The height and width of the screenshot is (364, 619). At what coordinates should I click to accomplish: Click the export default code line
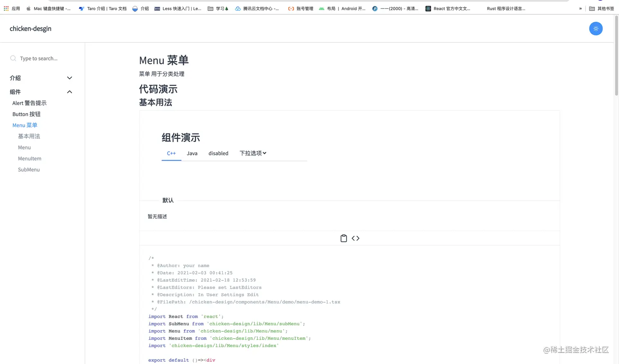tap(182, 360)
